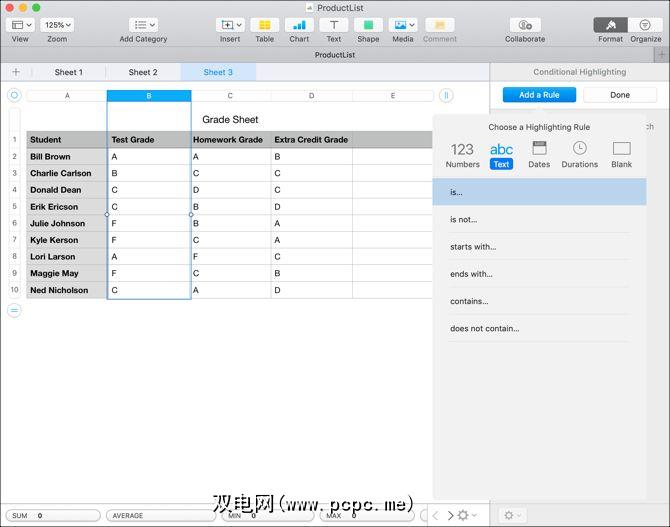The width and height of the screenshot is (670, 527).
Task: Open the Media dropdown
Action: tap(403, 25)
